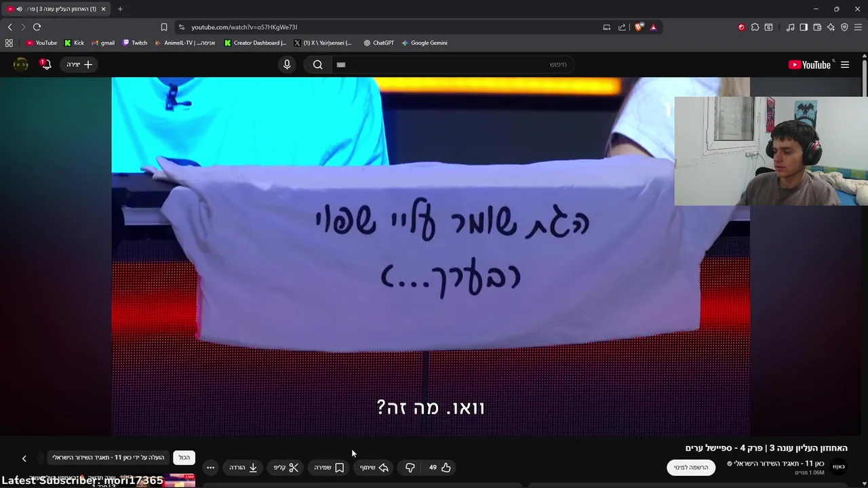Search with voice microphone button
This screenshot has height=488, width=868.
coord(287,64)
